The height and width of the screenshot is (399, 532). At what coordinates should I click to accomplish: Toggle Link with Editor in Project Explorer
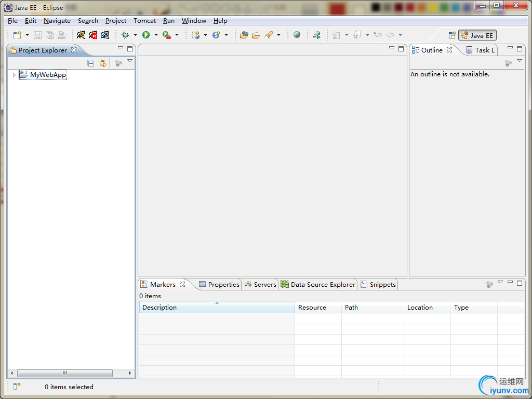(102, 63)
